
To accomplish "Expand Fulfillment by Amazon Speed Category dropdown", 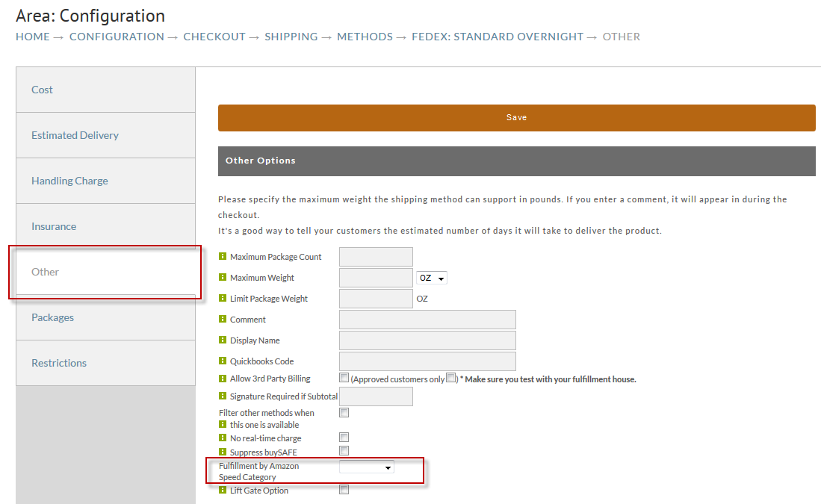I will [x=367, y=467].
